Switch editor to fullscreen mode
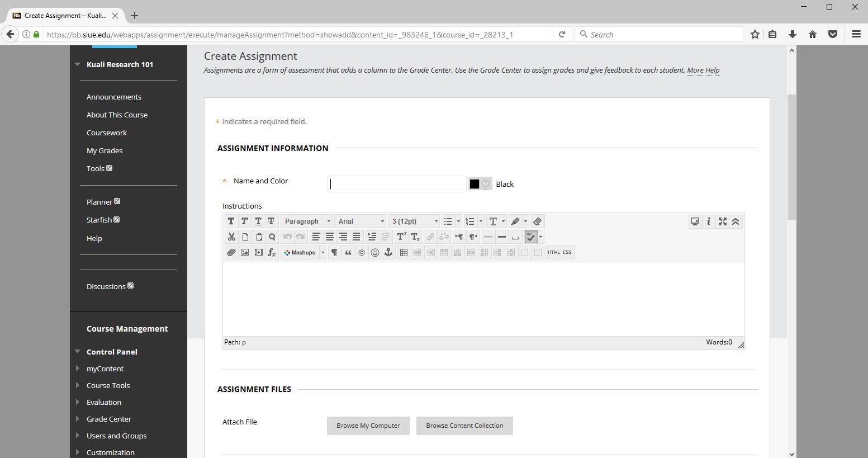 click(x=722, y=221)
